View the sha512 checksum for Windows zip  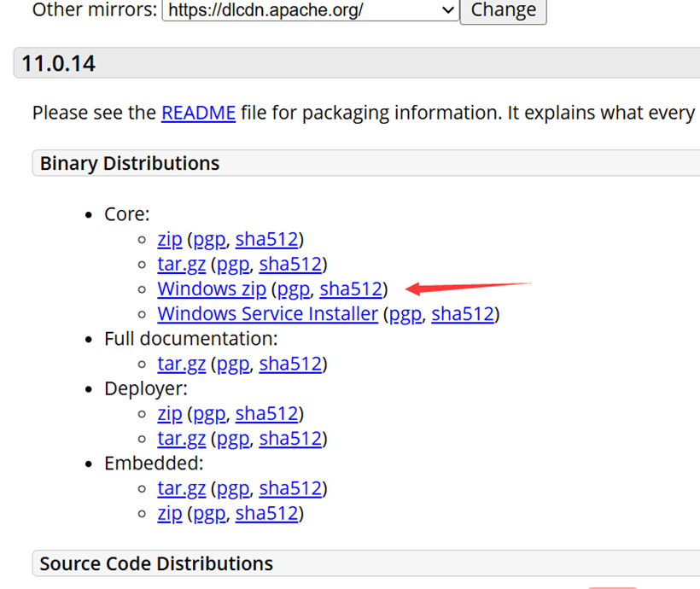(x=350, y=289)
